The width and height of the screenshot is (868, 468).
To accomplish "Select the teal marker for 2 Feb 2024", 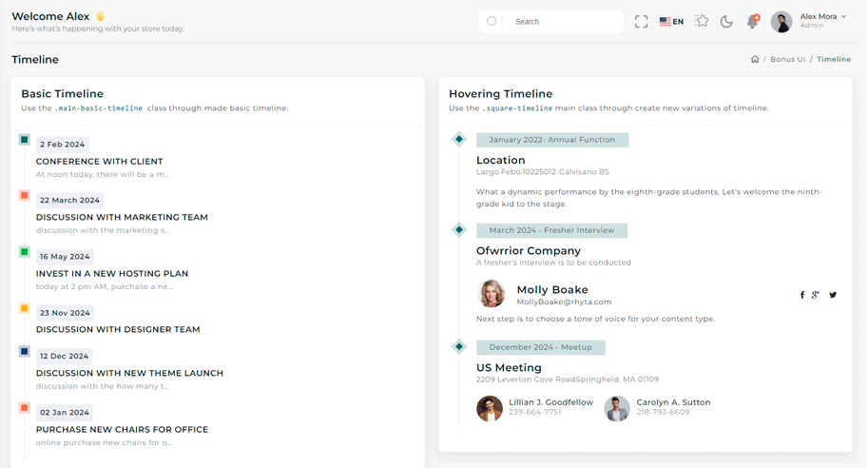I will [25, 140].
